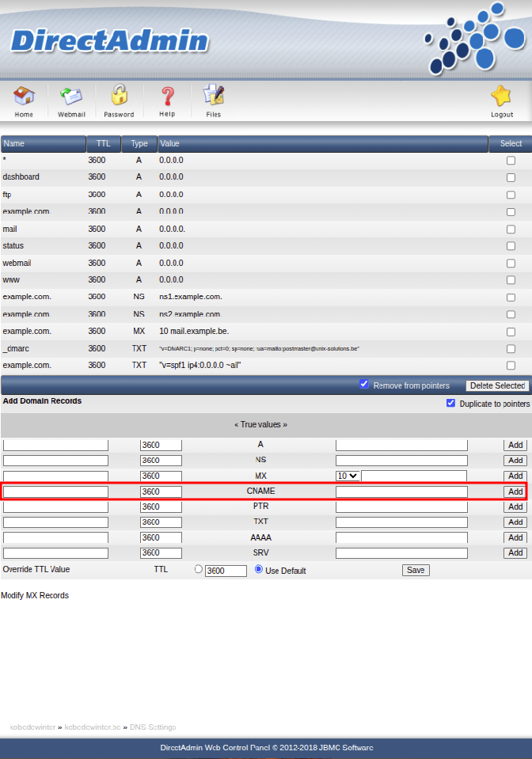Screen dimensions: 532x759
Task: Select the mail A record checkbox
Action: [511, 230]
